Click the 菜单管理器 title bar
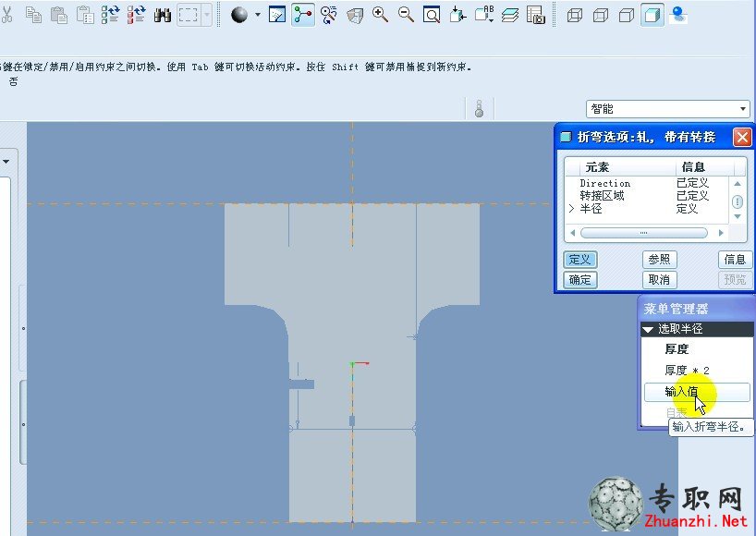The width and height of the screenshot is (756, 536). click(x=696, y=309)
